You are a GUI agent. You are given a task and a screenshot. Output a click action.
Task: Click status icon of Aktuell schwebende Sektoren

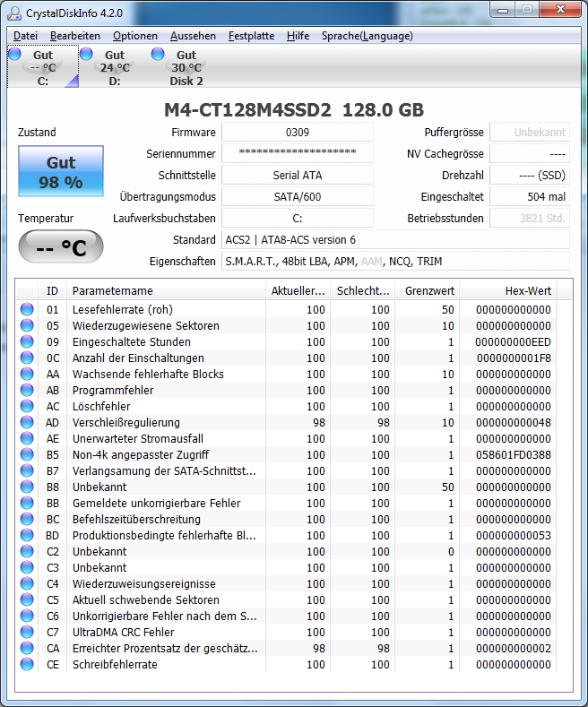(27, 599)
